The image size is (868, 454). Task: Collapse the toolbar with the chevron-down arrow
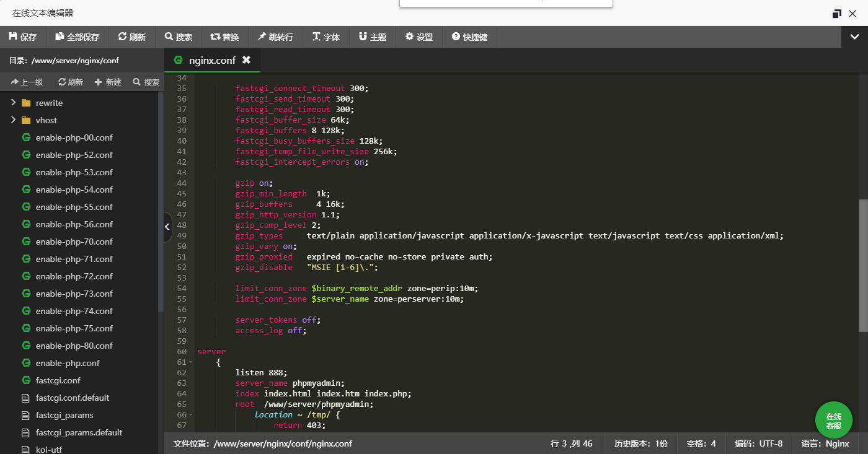(854, 37)
